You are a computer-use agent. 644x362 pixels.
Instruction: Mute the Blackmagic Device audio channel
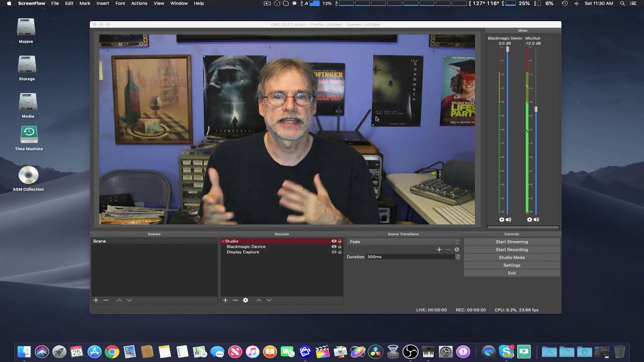tap(508, 220)
